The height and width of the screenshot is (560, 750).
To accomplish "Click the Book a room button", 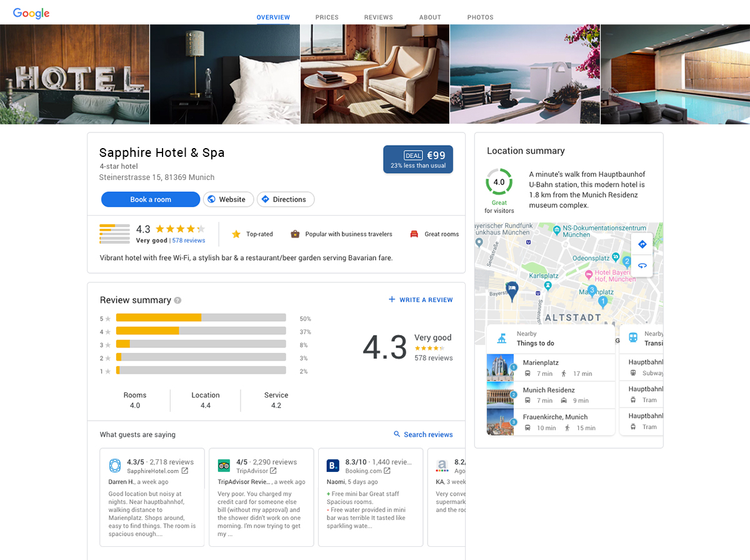I will [151, 199].
